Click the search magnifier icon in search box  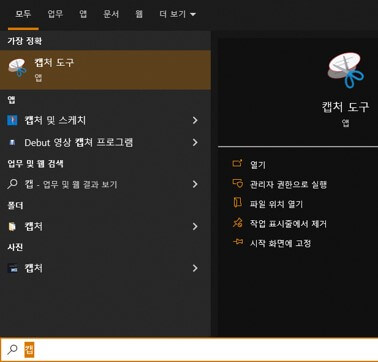click(x=12, y=350)
